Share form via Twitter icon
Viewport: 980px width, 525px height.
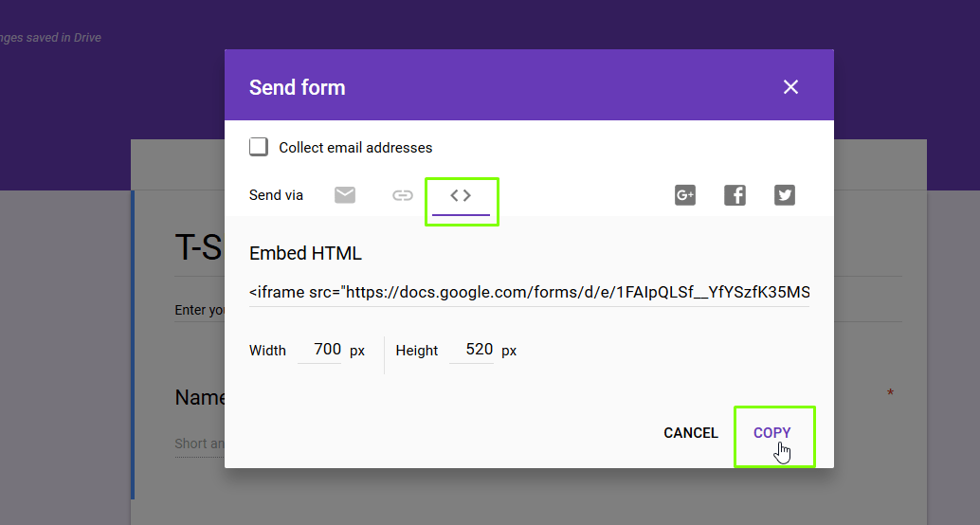[x=785, y=195]
